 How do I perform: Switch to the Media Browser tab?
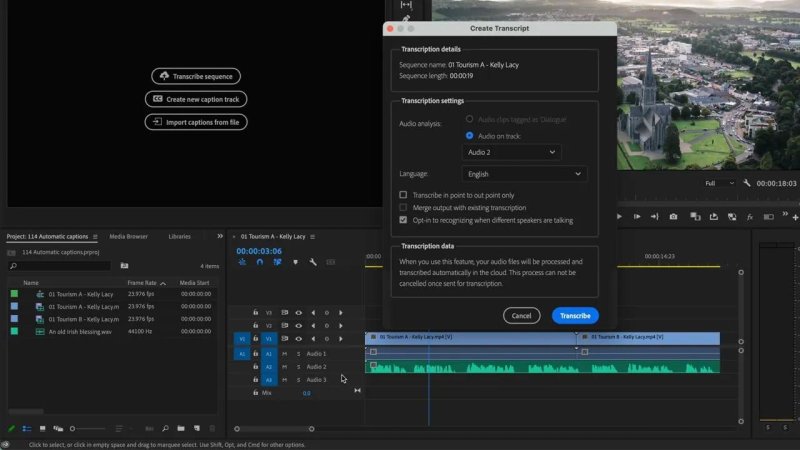coord(129,236)
